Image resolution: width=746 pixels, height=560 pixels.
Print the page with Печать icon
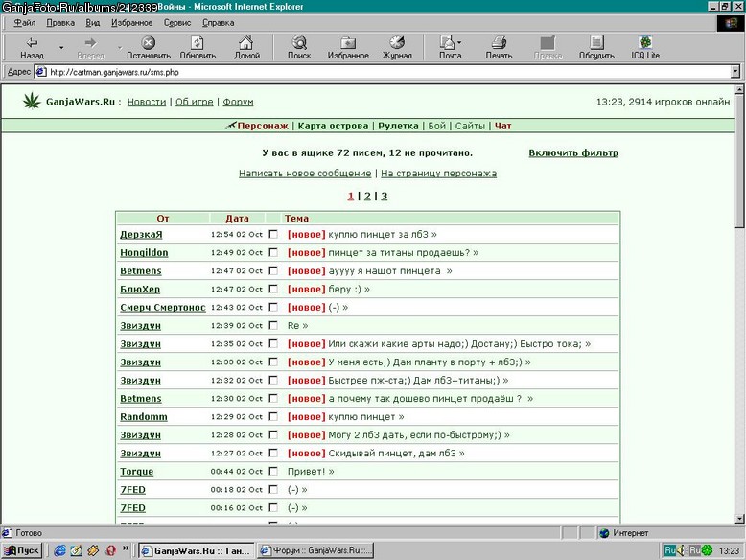[499, 48]
